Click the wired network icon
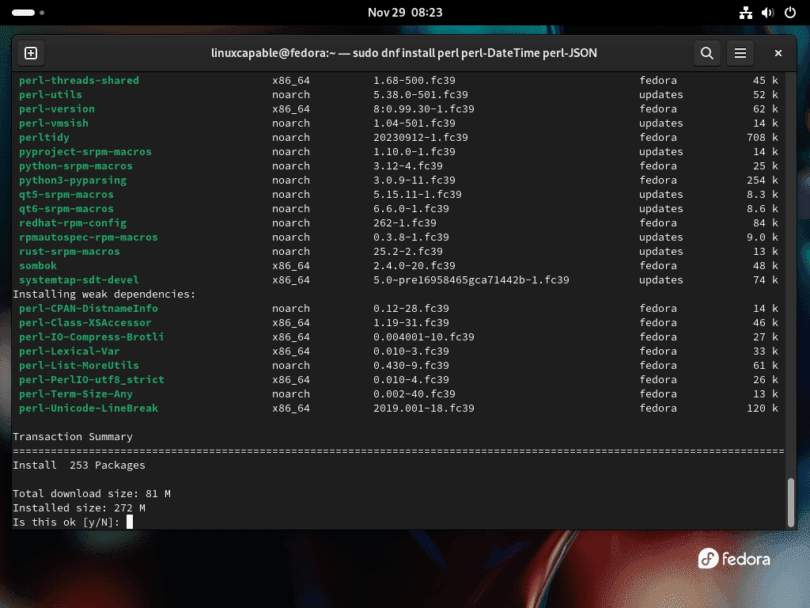The image size is (810, 608). [x=745, y=13]
